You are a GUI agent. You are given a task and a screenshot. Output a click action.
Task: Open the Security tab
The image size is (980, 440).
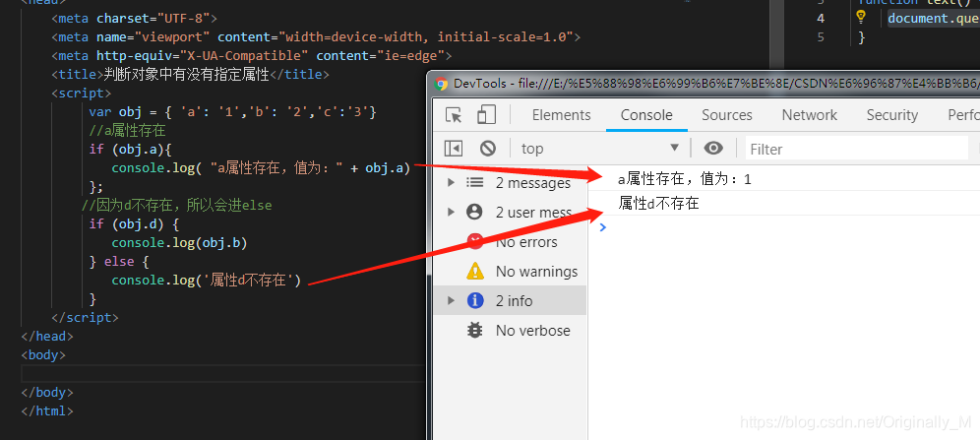click(x=891, y=115)
